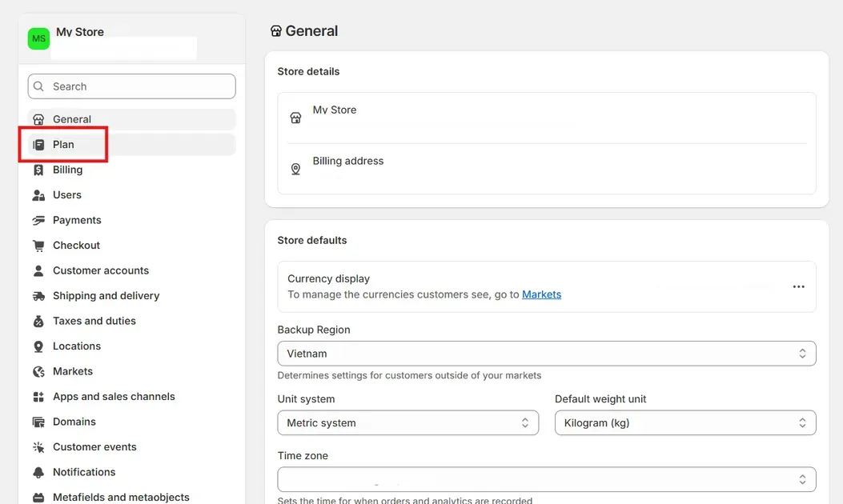The height and width of the screenshot is (504, 843).
Task: Click the Checkout cart icon
Action: point(38,246)
